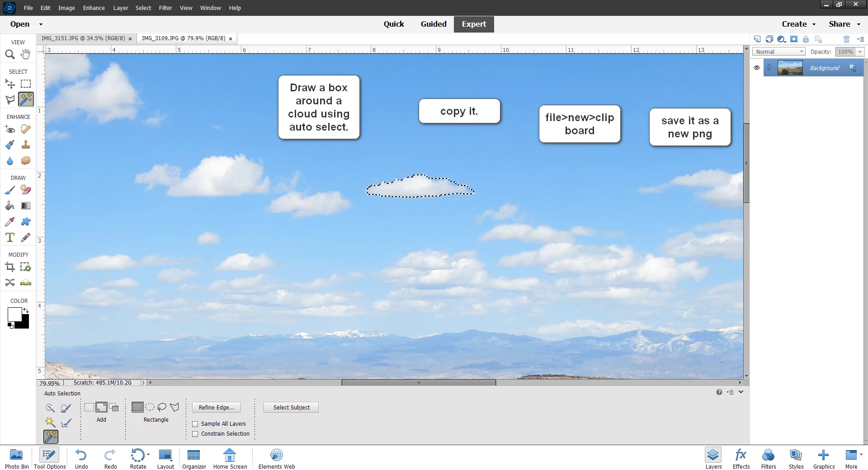Select the Sponge tool

tap(26, 160)
